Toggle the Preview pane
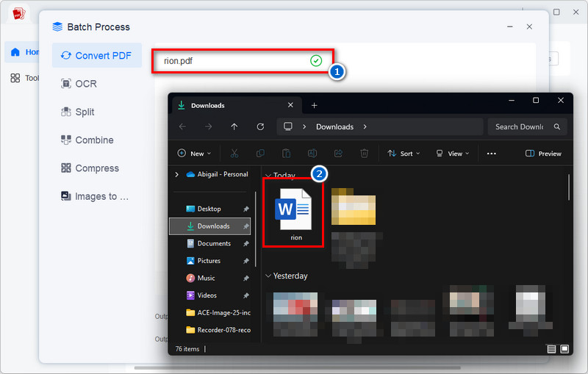The image size is (588, 374). coord(543,154)
